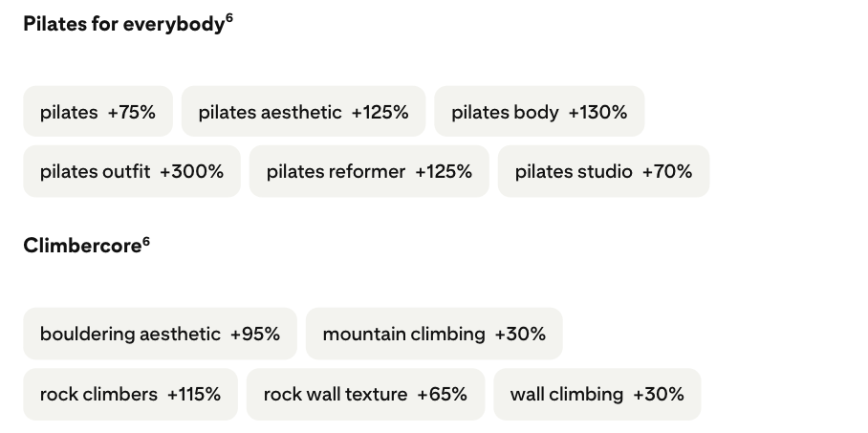This screenshot has width=868, height=433.
Task: Click the 'pilates +75%' tag
Action: click(98, 111)
